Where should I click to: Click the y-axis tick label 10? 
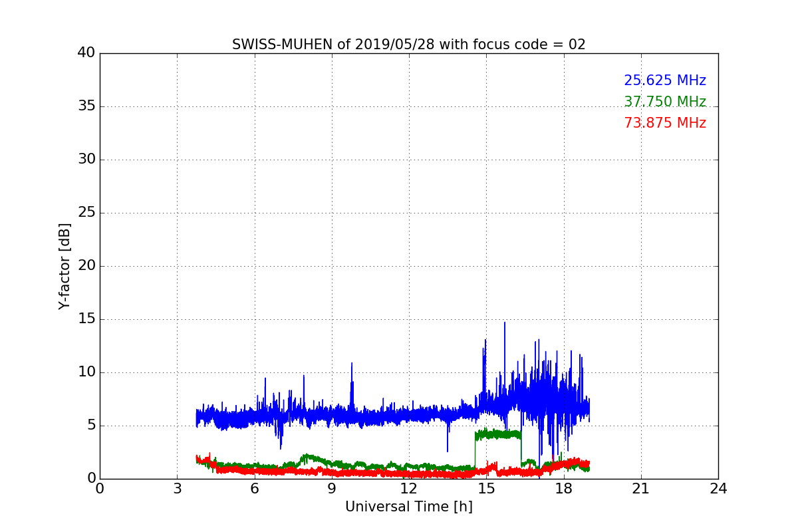tap(86, 372)
